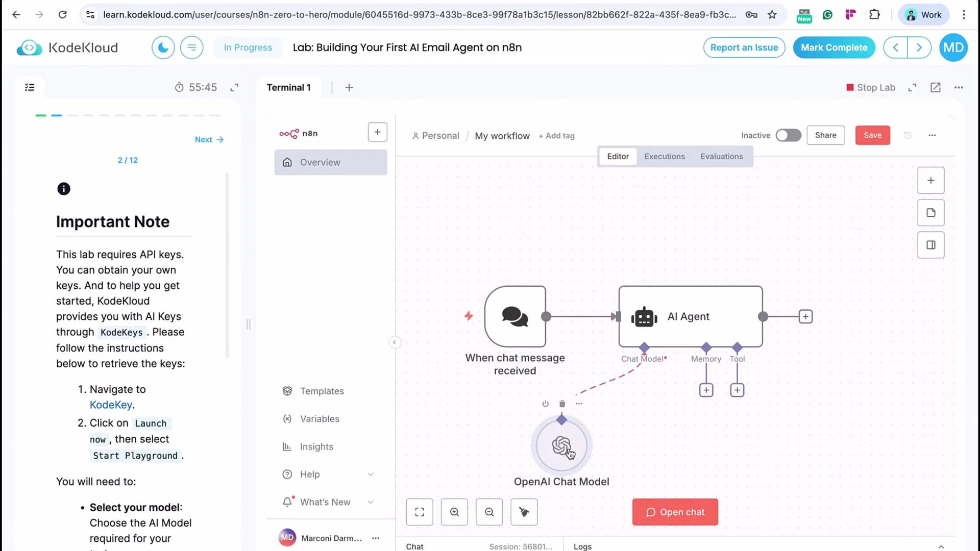Switch to the Executions tab
The image size is (980, 551).
[x=665, y=157]
